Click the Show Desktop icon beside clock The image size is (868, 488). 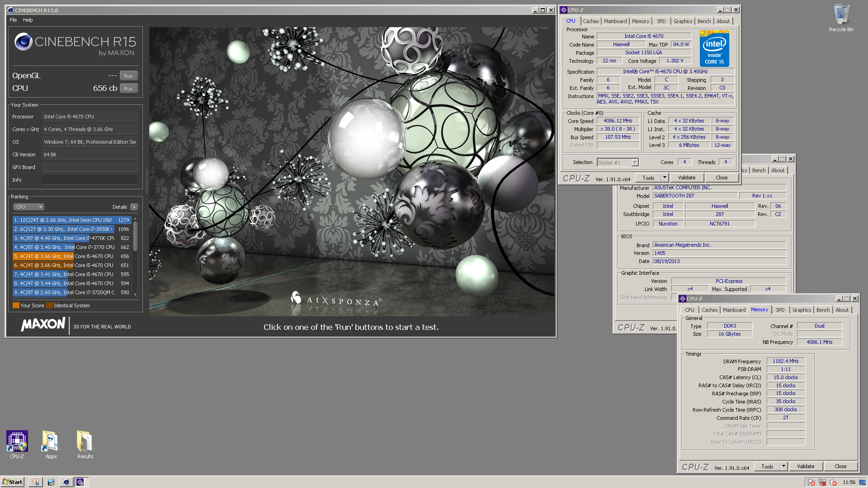click(x=863, y=482)
